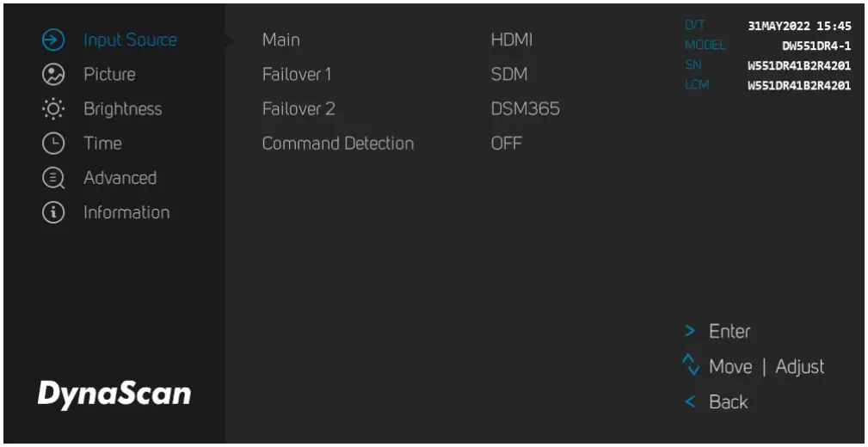
Task: Click the Brightness sun icon
Action: pyautogui.click(x=53, y=109)
